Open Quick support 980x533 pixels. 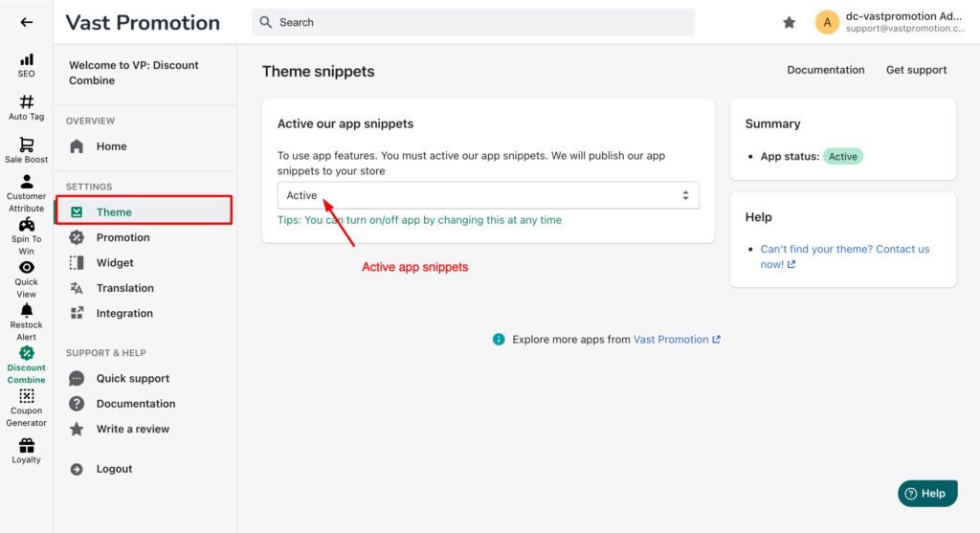[132, 378]
